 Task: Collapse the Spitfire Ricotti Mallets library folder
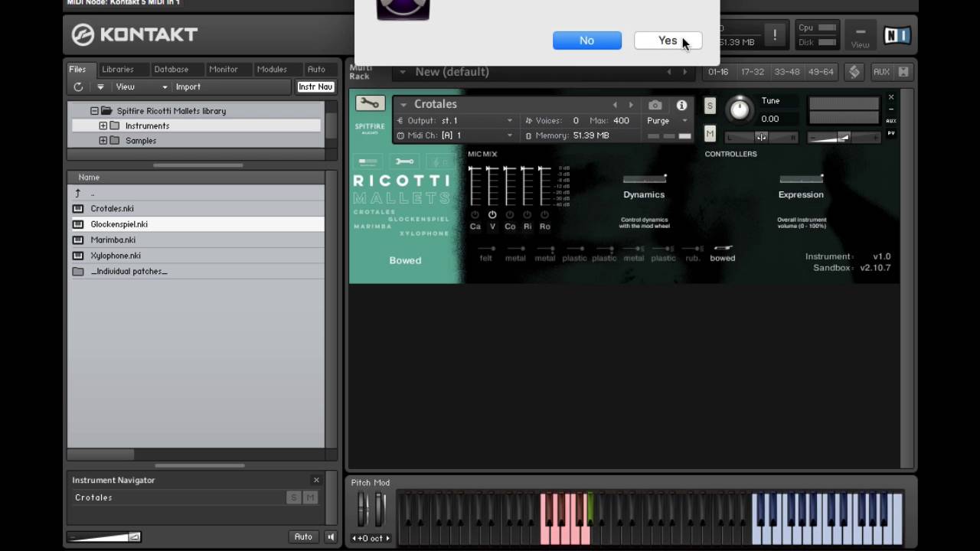pos(94,111)
